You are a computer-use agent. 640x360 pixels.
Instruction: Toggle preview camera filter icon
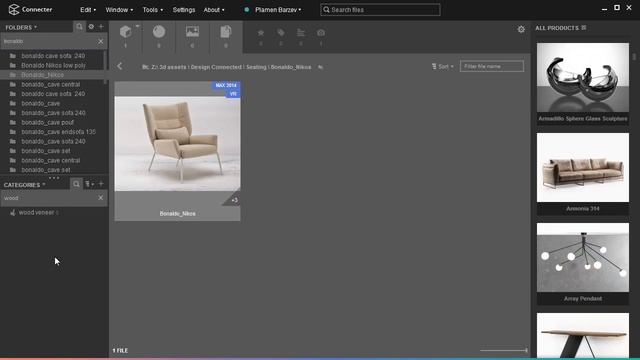(321, 33)
